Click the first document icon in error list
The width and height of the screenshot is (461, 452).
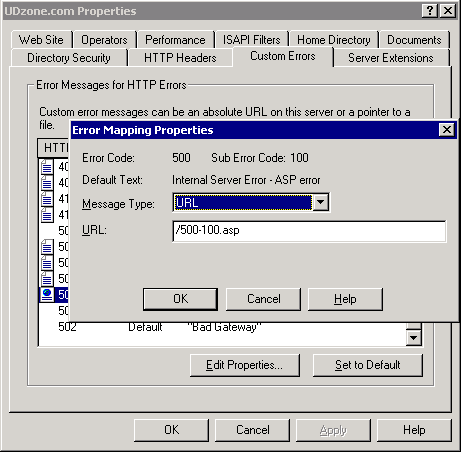47,166
